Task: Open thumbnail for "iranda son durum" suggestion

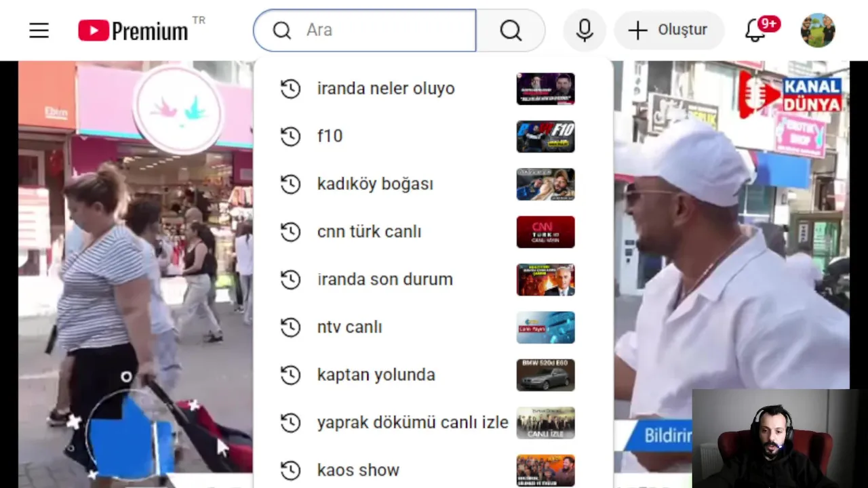Action: (x=545, y=279)
